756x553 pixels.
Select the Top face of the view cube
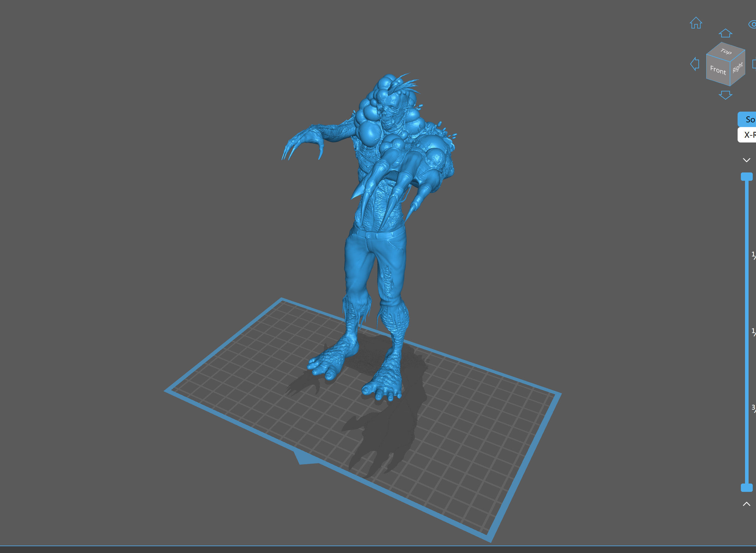[726, 51]
